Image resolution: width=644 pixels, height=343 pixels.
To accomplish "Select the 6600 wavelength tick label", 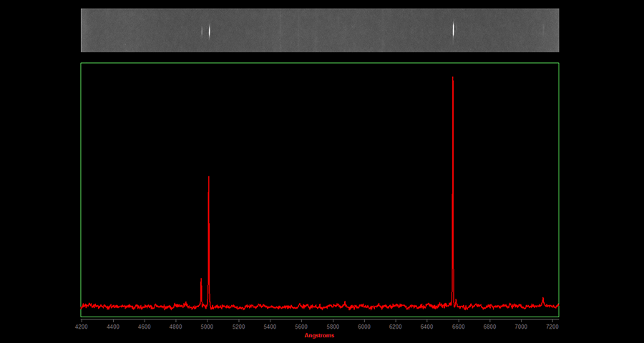I will [458, 327].
